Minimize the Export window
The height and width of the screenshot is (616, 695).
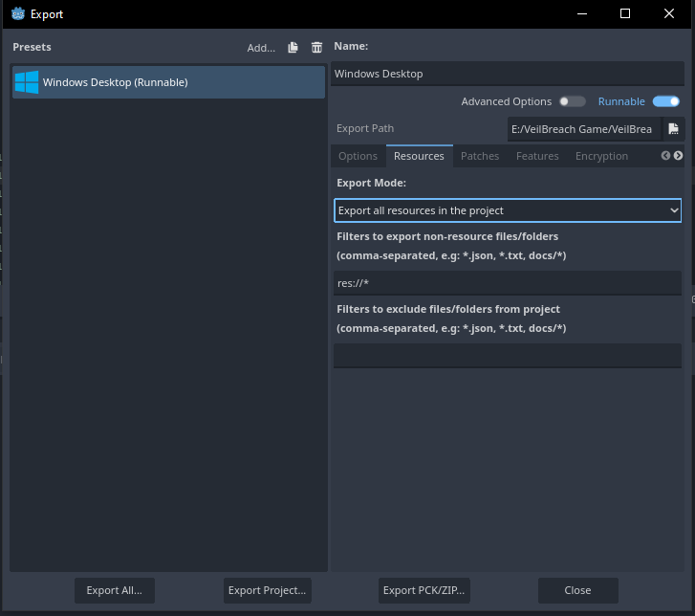pos(582,13)
